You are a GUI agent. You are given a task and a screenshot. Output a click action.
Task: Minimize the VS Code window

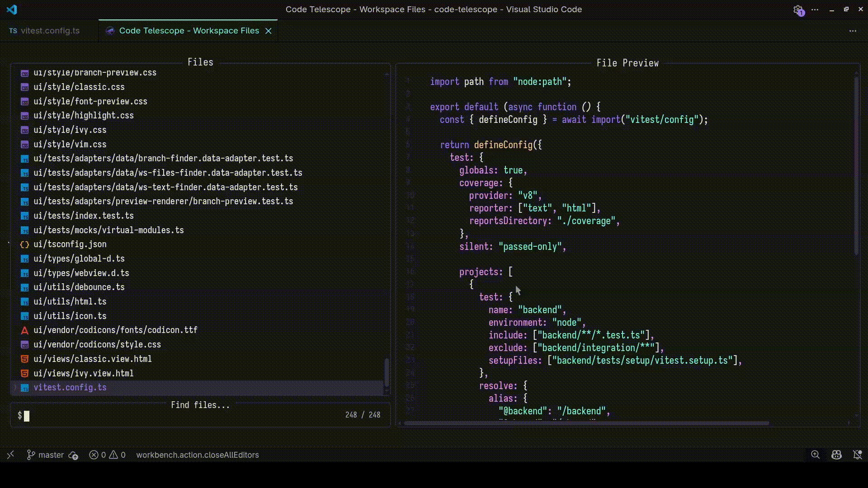click(x=831, y=9)
